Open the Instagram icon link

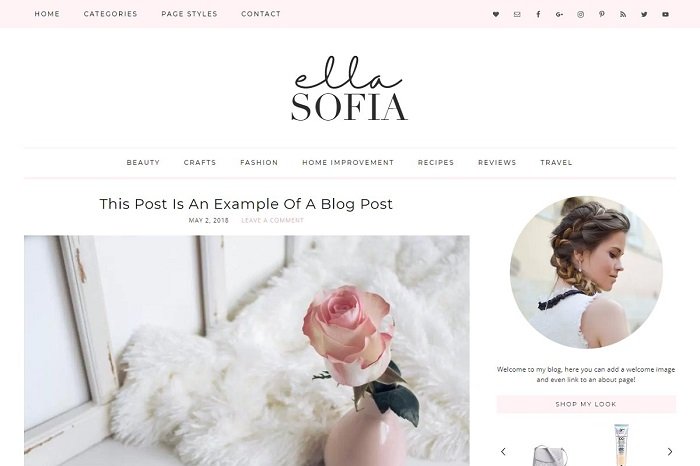coord(580,14)
